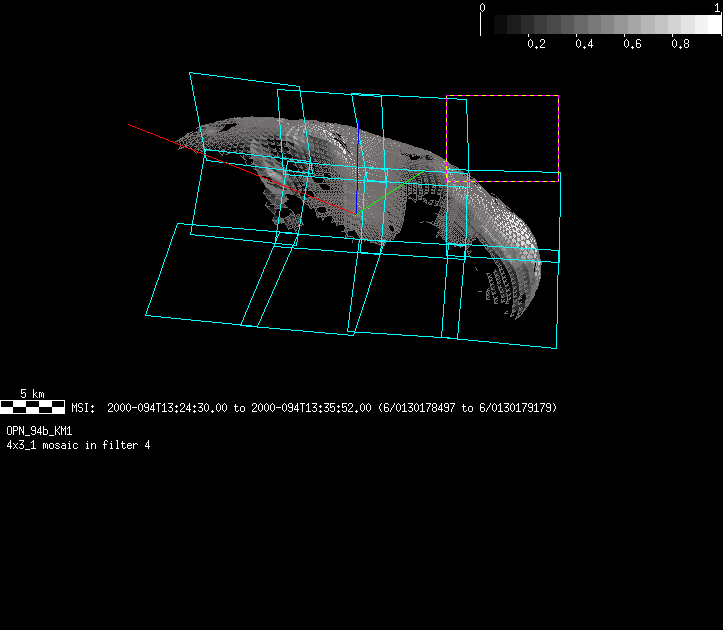Click the 0.6 tick label on colorbar
Screen dimensions: 723x630
click(632, 44)
